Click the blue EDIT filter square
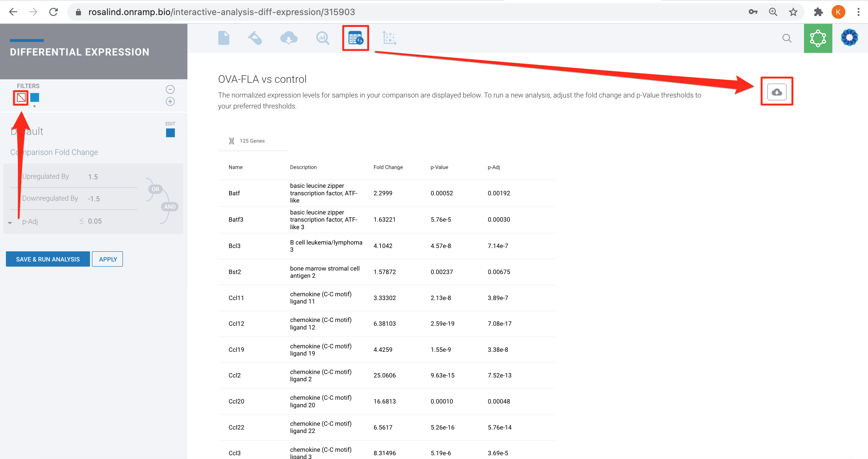The width and height of the screenshot is (868, 459). pyautogui.click(x=170, y=133)
